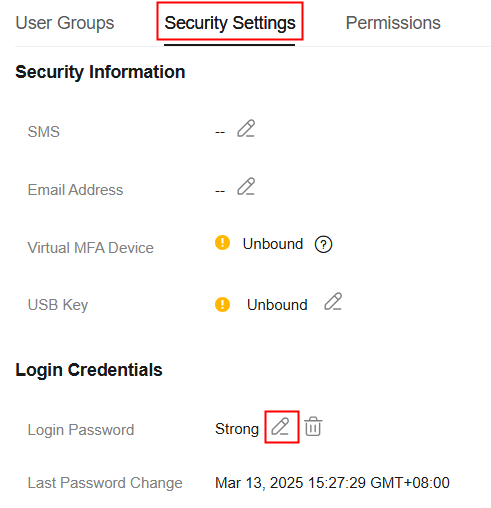Viewport: 491px width, 508px height.
Task: Click USB Key orange warning icon
Action: coord(222,304)
